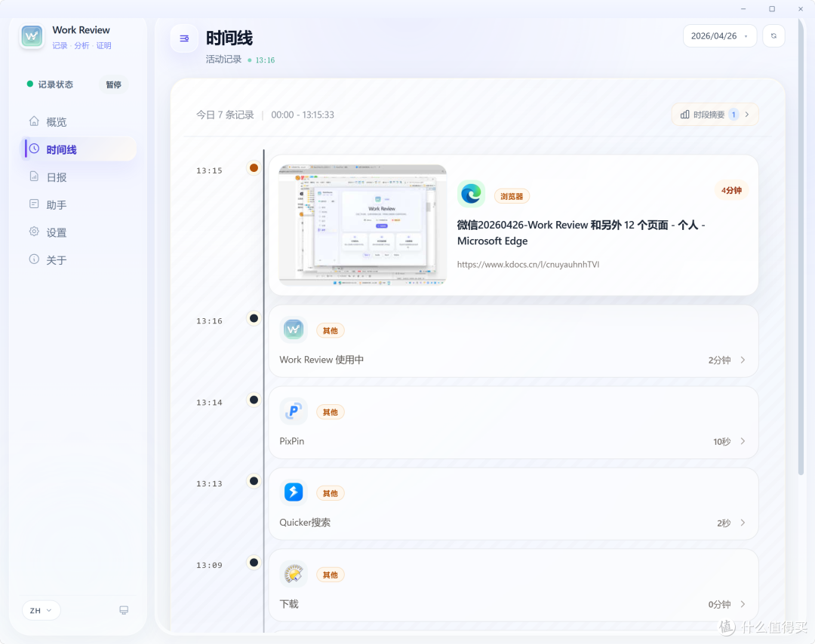The image size is (815, 644).
Task: Open the kdocs.cn URL link
Action: pyautogui.click(x=528, y=265)
